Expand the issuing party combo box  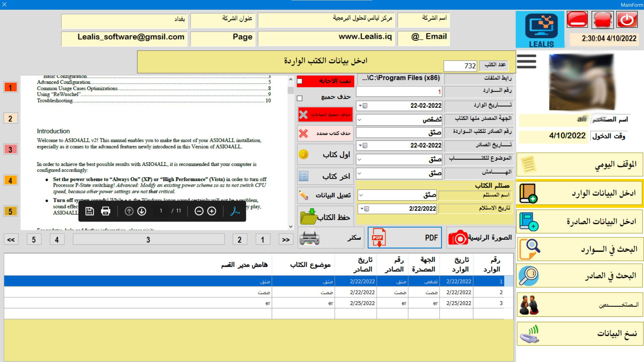point(360,119)
